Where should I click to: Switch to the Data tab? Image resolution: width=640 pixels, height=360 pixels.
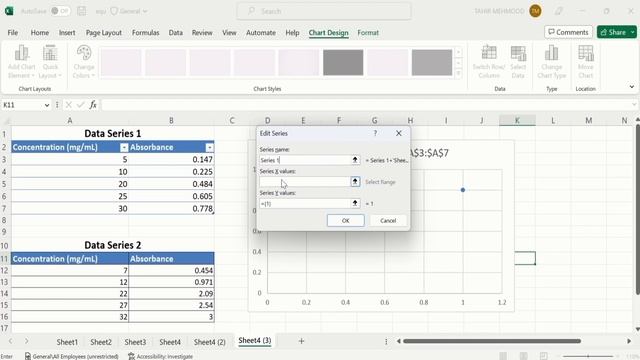pyautogui.click(x=176, y=33)
